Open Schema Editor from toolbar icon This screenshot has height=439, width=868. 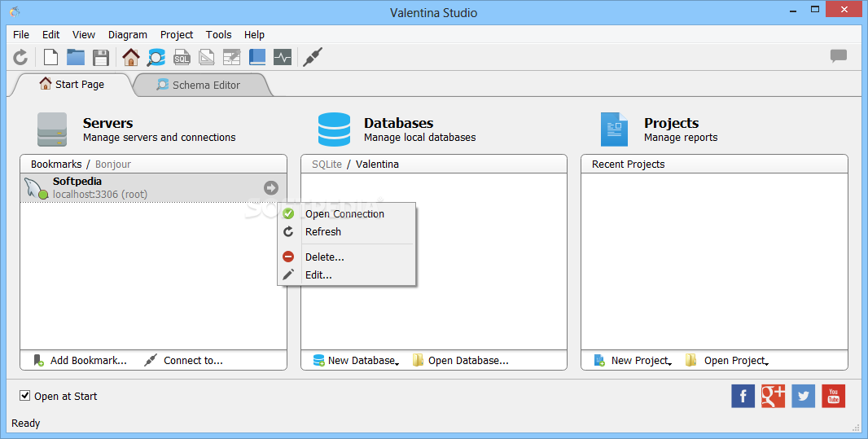pyautogui.click(x=156, y=57)
